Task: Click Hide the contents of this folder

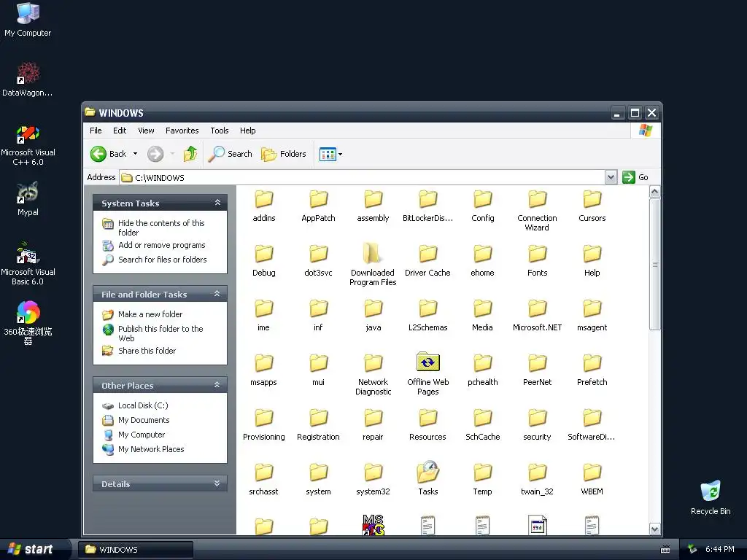Action: click(x=161, y=227)
